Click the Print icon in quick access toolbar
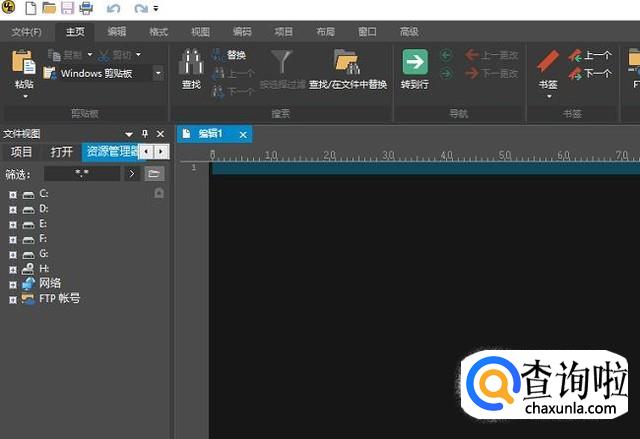Image resolution: width=640 pixels, height=439 pixels. tap(86, 9)
